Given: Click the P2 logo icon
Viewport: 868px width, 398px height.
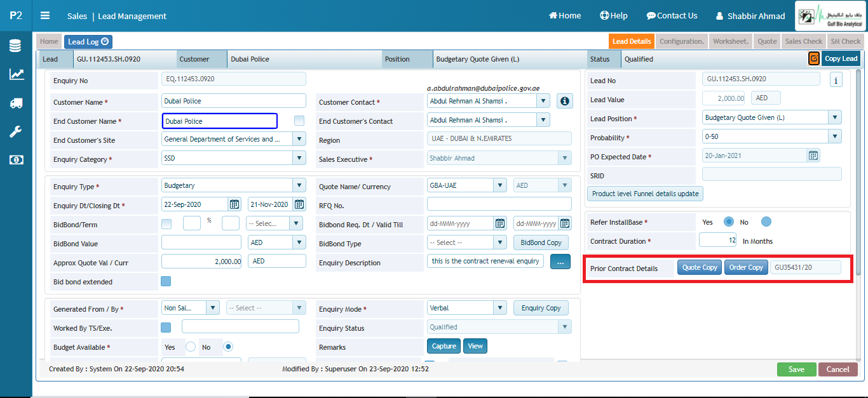Looking at the screenshot, I should pos(16,15).
